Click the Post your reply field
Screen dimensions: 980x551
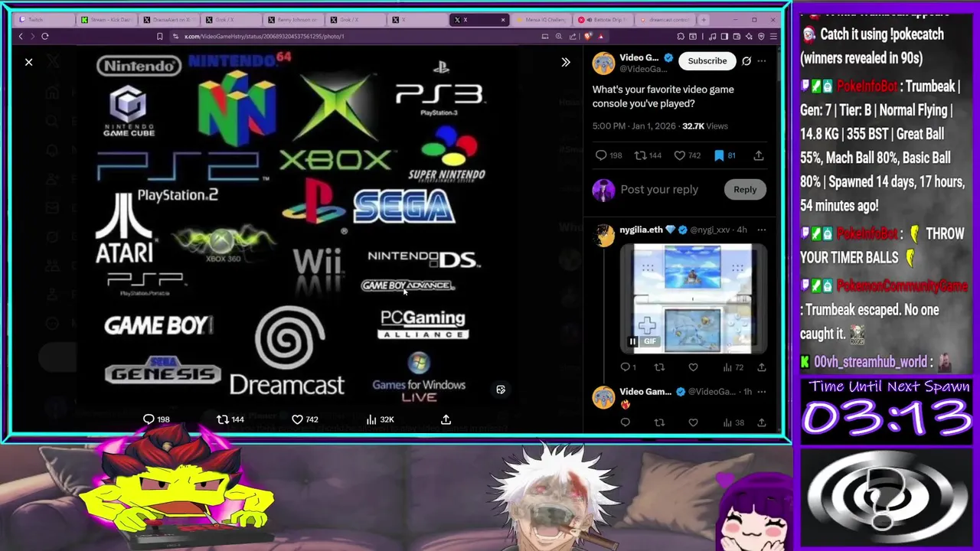click(659, 190)
